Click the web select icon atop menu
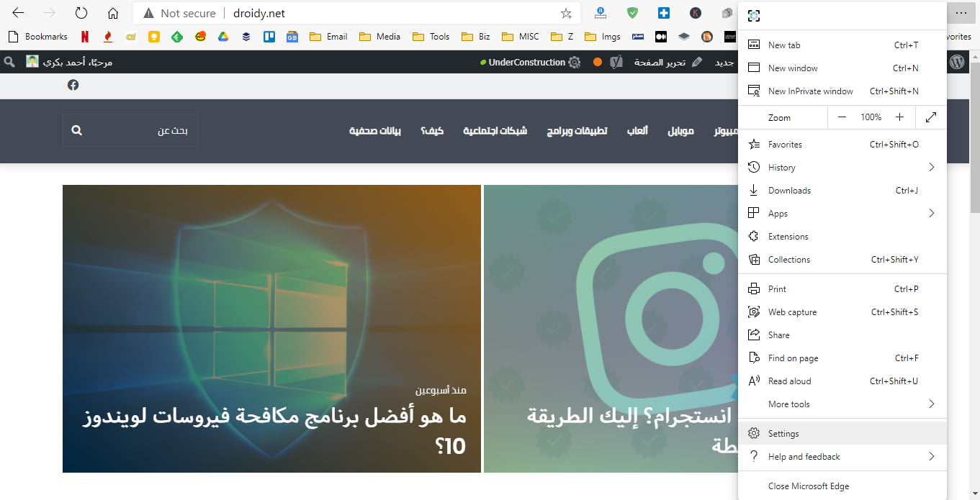This screenshot has height=500, width=980. pyautogui.click(x=754, y=16)
